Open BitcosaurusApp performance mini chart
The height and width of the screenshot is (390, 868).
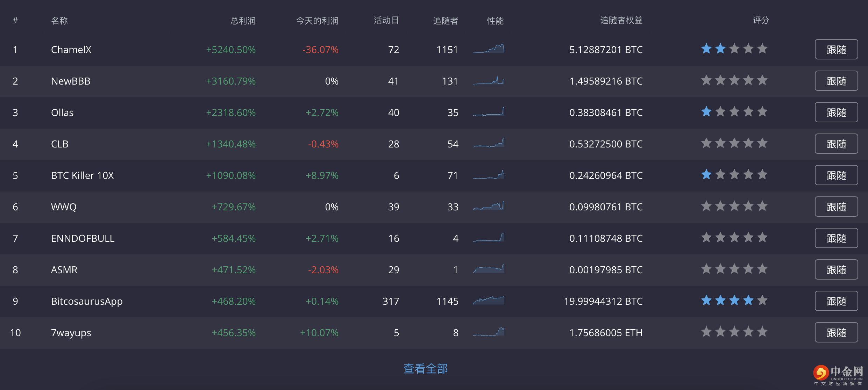pos(489,301)
